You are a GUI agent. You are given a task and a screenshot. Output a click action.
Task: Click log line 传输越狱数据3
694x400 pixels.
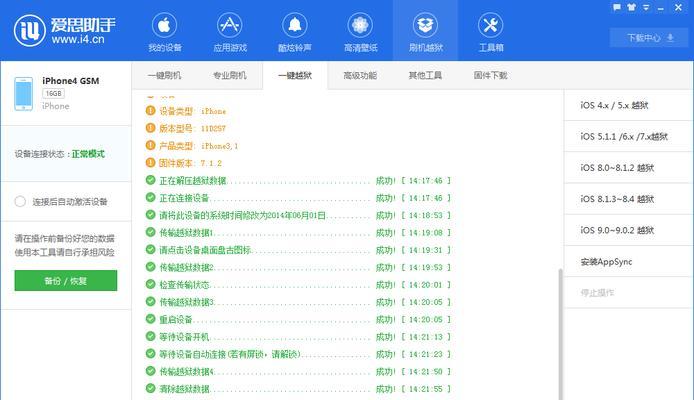coord(298,302)
